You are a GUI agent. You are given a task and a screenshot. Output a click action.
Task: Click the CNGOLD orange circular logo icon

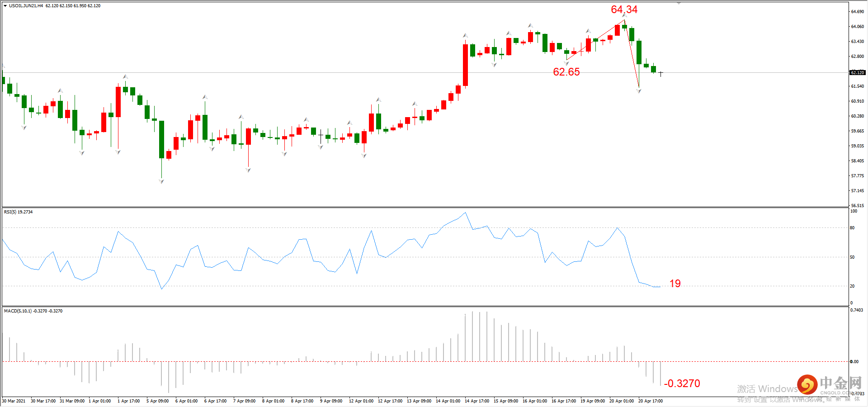[x=807, y=385]
